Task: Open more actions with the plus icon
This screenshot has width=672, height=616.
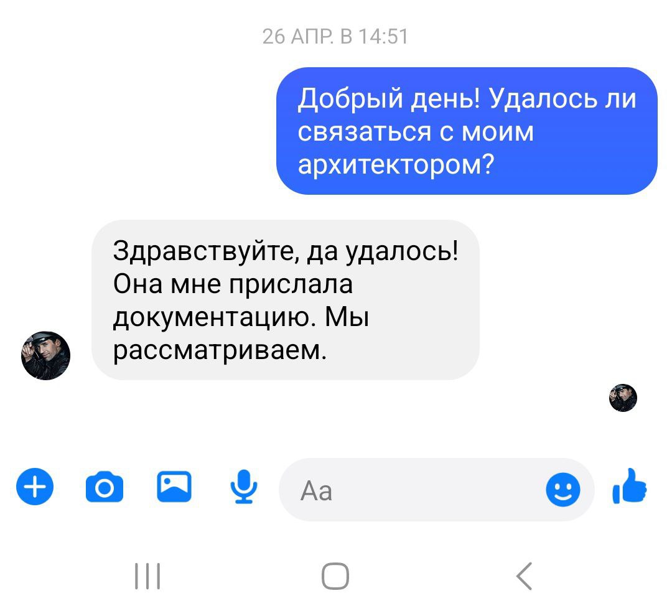Action: pyautogui.click(x=35, y=487)
